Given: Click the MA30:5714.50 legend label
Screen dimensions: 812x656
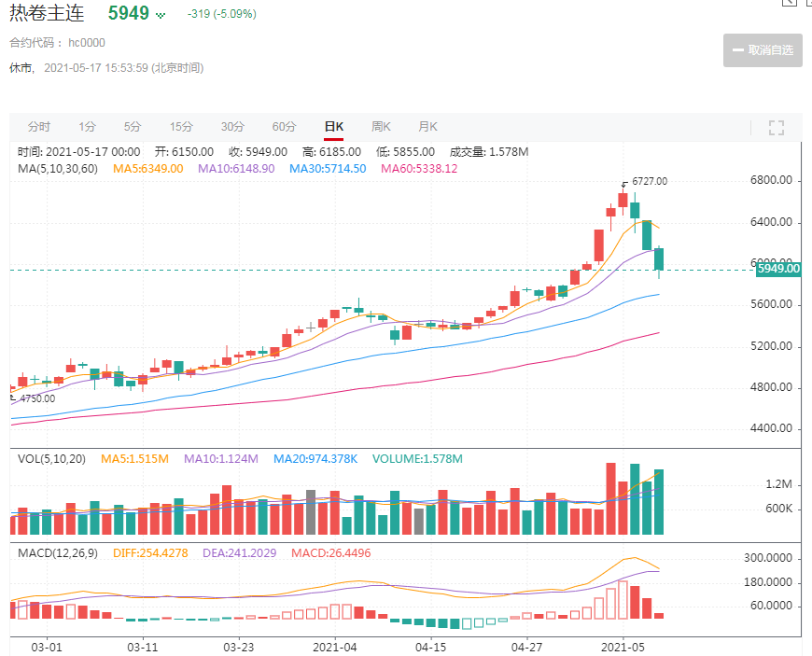Looking at the screenshot, I should point(328,169).
